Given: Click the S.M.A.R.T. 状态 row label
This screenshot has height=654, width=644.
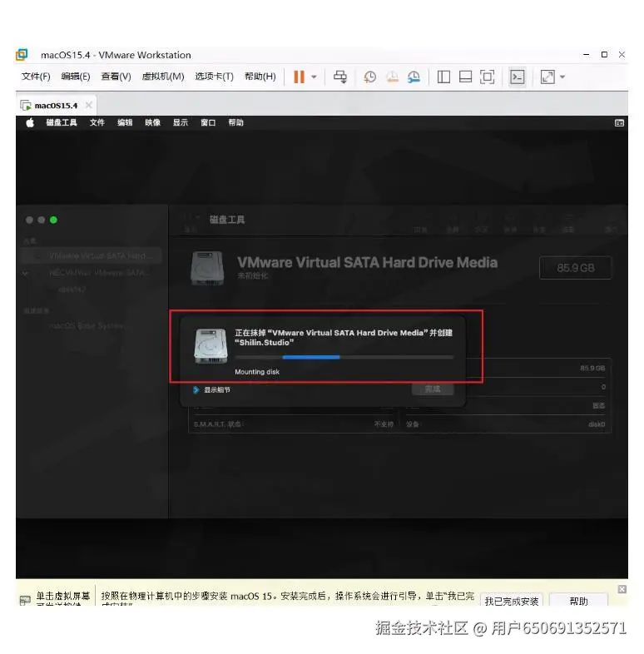Looking at the screenshot, I should [218, 424].
